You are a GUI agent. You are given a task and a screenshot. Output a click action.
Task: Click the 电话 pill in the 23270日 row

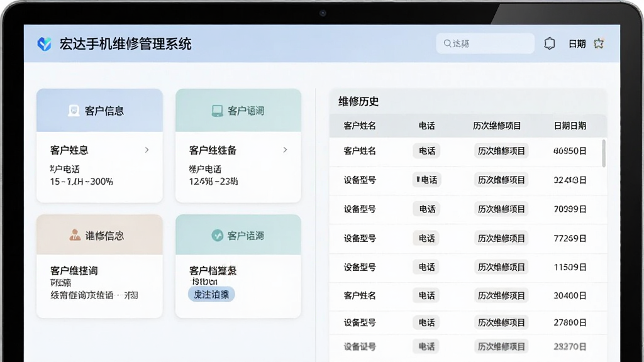[x=426, y=347]
